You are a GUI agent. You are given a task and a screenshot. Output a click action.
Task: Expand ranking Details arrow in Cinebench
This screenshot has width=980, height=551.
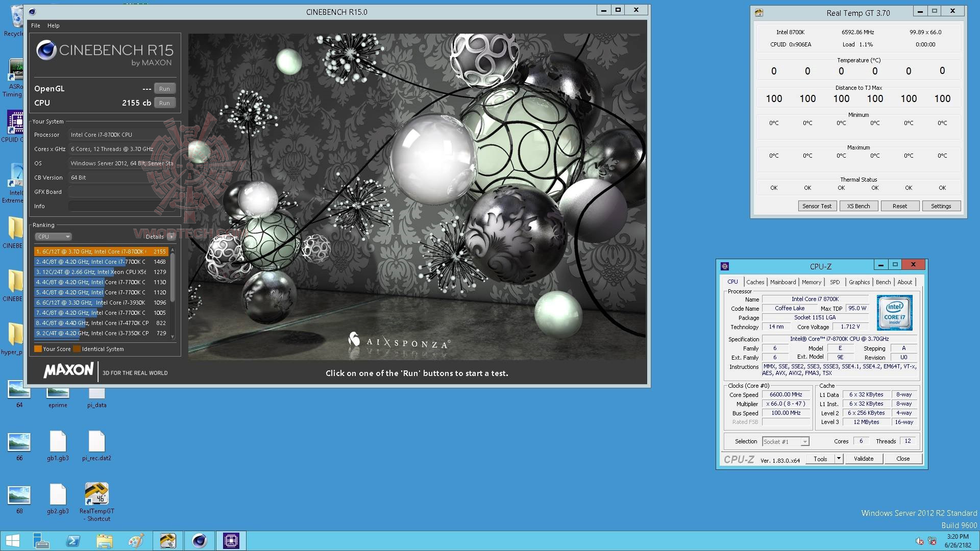[x=171, y=237]
